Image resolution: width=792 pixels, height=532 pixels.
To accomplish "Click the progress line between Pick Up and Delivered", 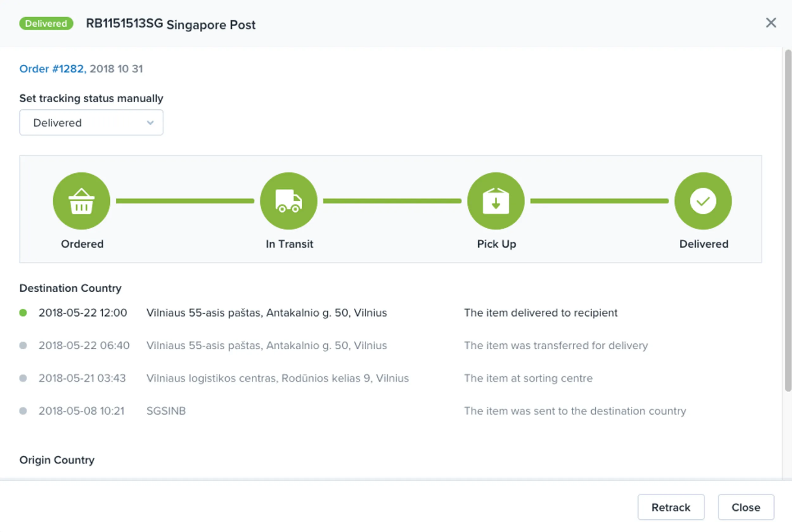I will click(600, 201).
